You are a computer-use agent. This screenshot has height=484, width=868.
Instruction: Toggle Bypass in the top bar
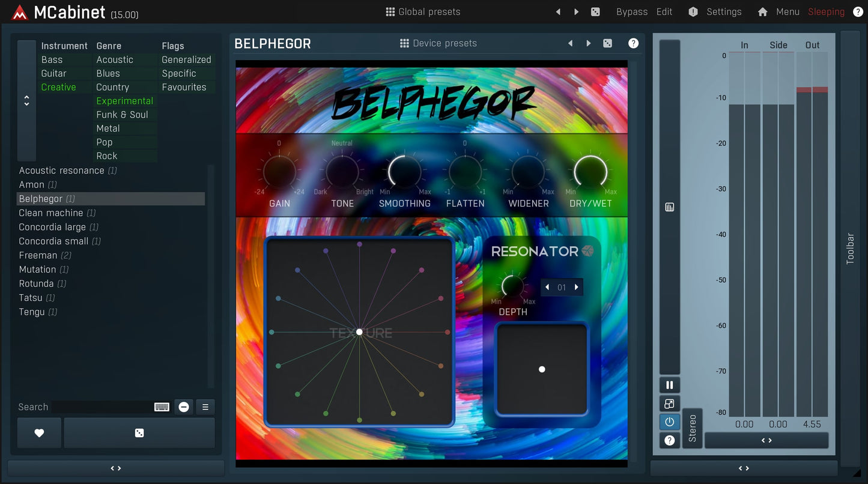(632, 12)
